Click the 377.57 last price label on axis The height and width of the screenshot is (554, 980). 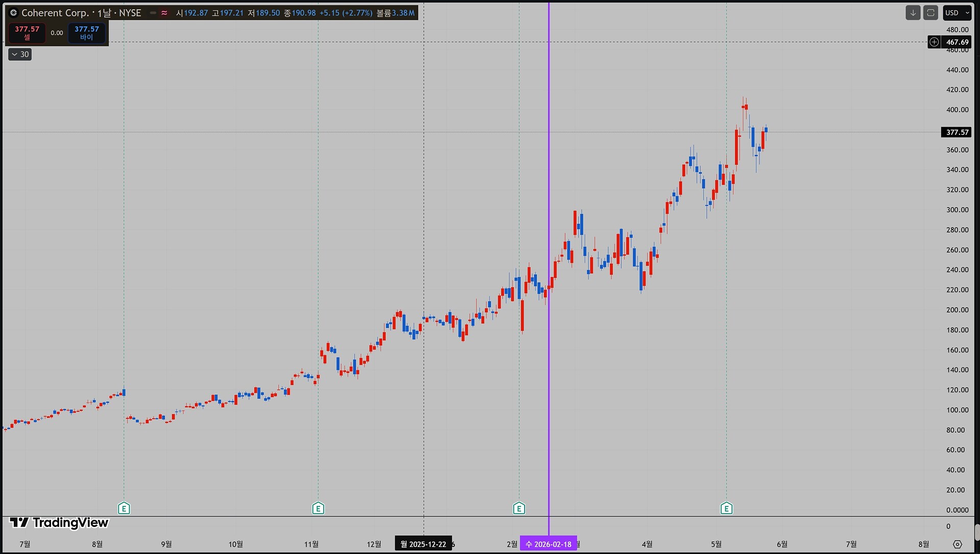tap(957, 132)
